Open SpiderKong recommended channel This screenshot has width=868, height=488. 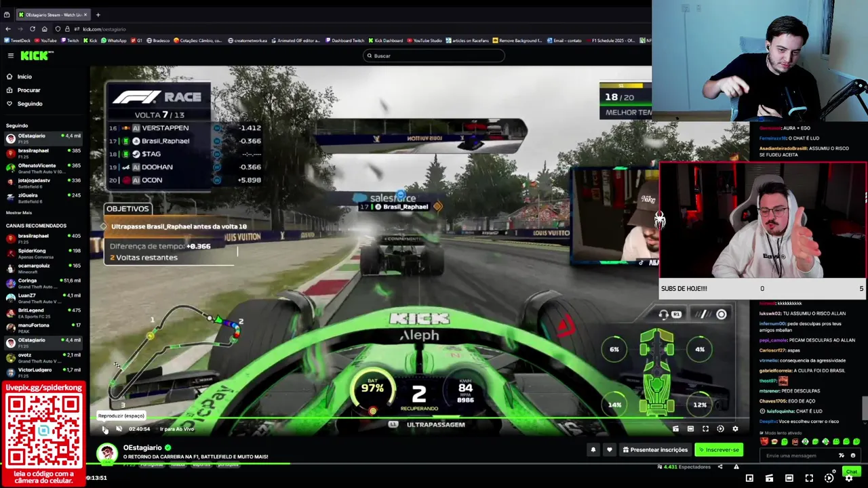[42, 253]
